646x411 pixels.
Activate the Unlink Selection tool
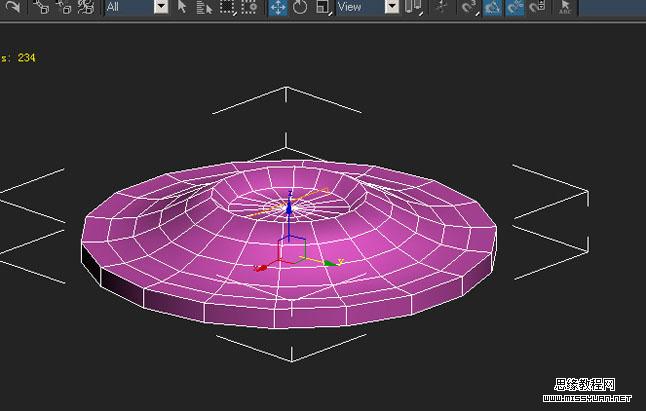(x=64, y=7)
